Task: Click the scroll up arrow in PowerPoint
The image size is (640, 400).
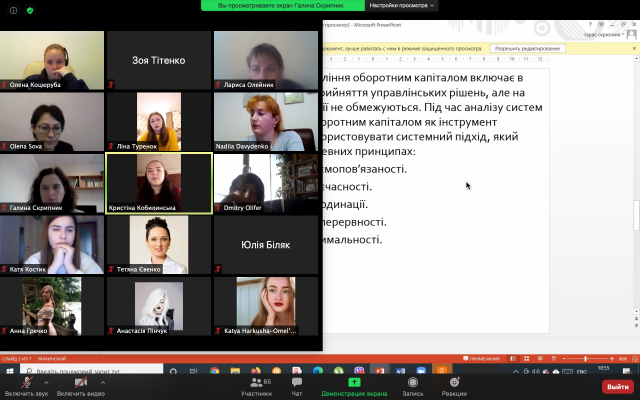Action: point(636,59)
